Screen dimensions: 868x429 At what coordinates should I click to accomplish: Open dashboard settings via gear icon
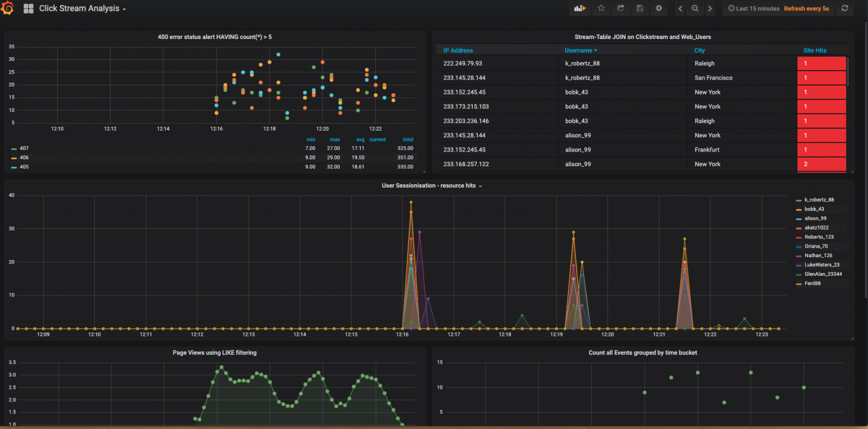click(x=658, y=8)
